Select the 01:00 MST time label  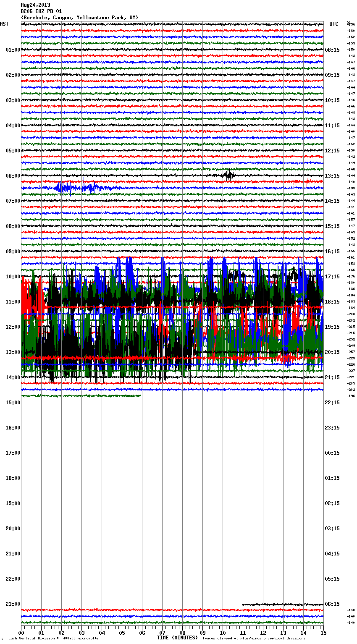point(13,50)
